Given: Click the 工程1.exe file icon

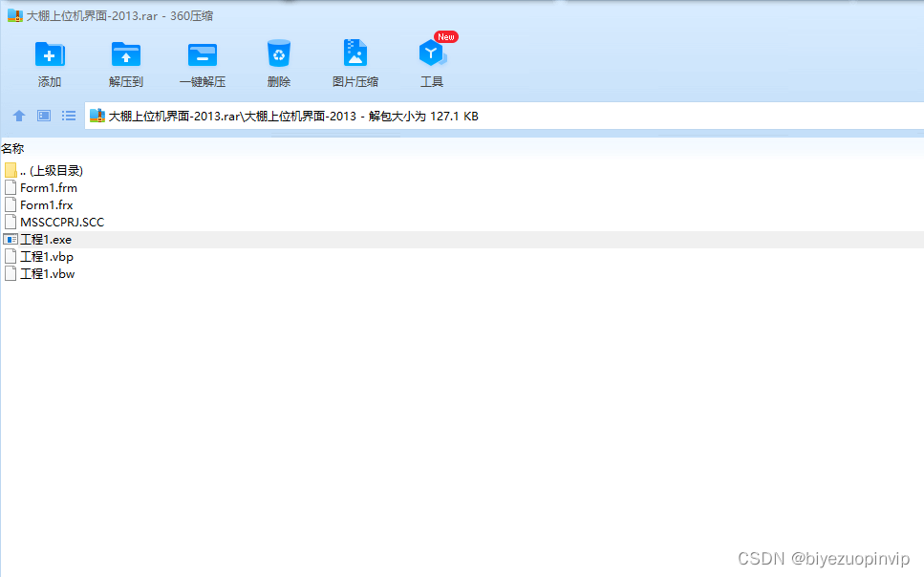Looking at the screenshot, I should (x=11, y=239).
